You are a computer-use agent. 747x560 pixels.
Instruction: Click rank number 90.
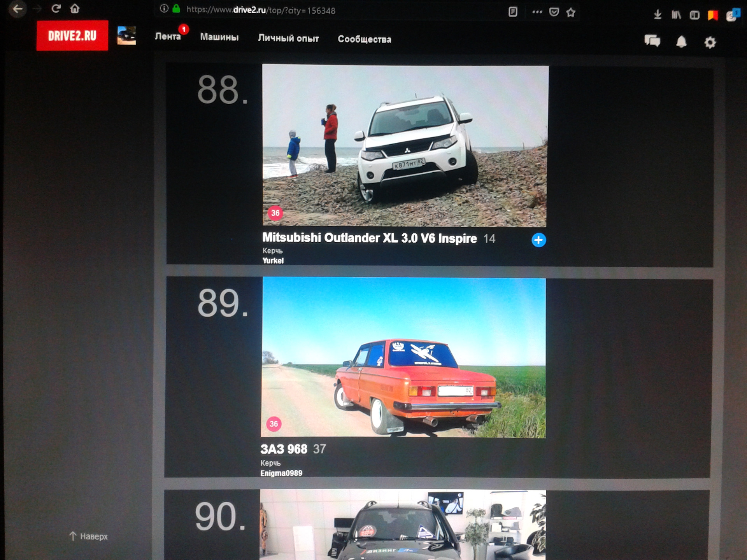click(x=221, y=516)
